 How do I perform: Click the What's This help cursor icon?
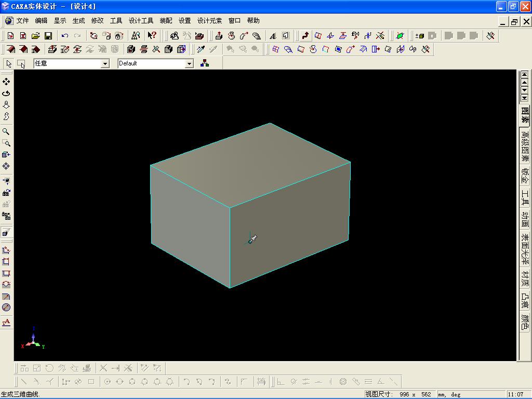click(152, 36)
